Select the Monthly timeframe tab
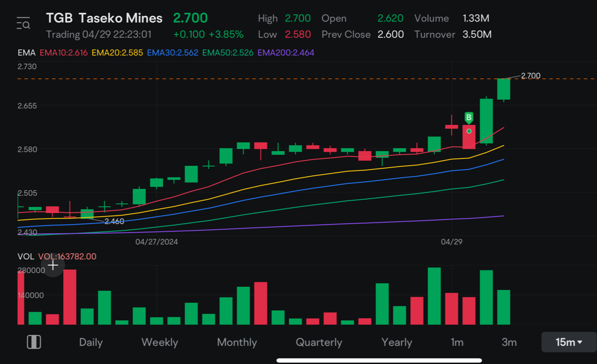This screenshot has width=597, height=364. pos(237,342)
